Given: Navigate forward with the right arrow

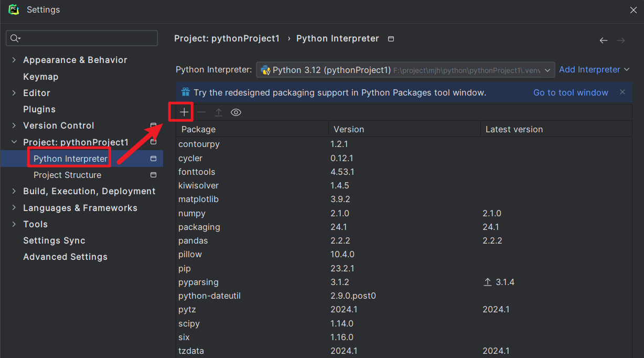Looking at the screenshot, I should point(621,40).
